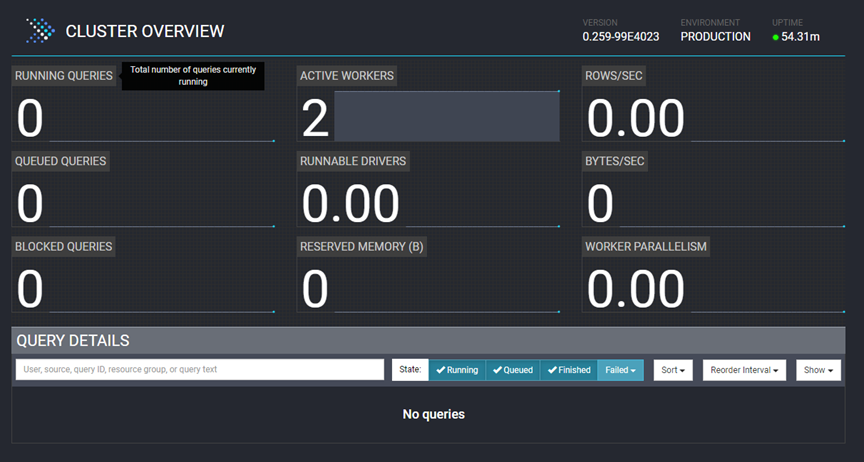The height and width of the screenshot is (462, 864).
Task: Click the running queries tooltip text
Action: [x=193, y=76]
